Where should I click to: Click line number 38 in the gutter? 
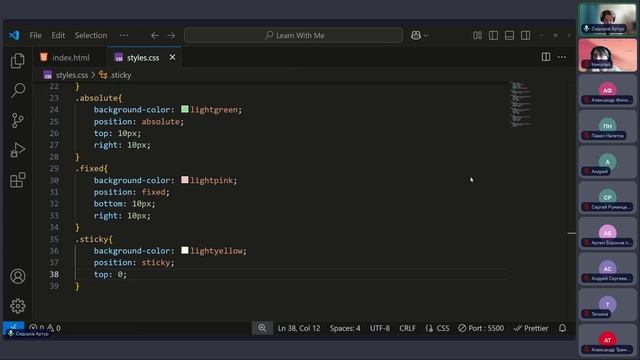54,274
